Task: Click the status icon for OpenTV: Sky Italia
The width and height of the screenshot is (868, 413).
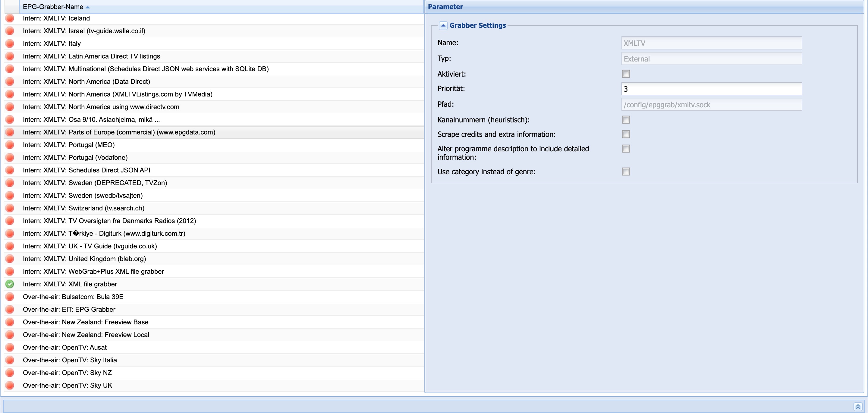Action: (10, 360)
